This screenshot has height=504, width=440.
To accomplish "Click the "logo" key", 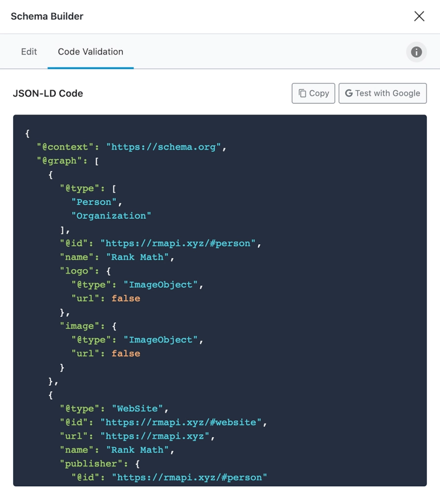I will pos(76,271).
